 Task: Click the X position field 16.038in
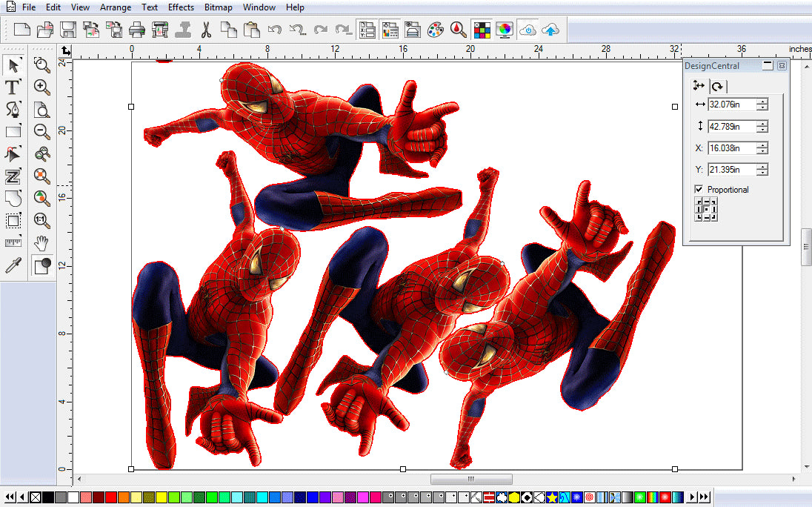[x=732, y=148]
